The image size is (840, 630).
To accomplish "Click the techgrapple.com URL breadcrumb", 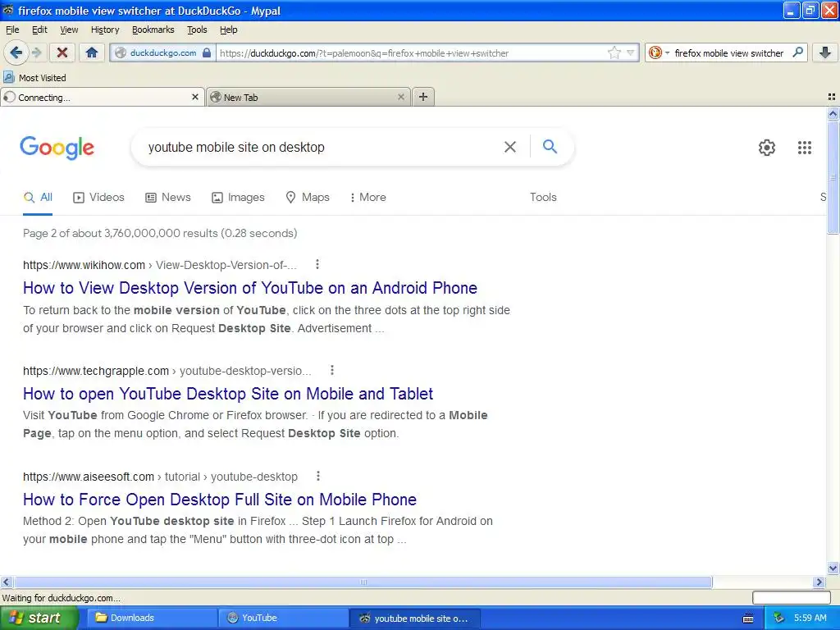I will pyautogui.click(x=167, y=371).
